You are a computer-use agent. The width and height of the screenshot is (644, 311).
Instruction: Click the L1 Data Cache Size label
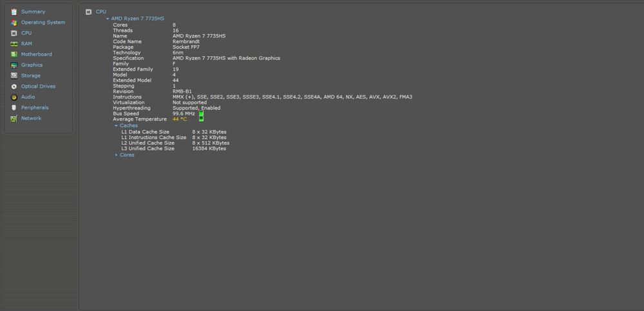click(x=145, y=132)
